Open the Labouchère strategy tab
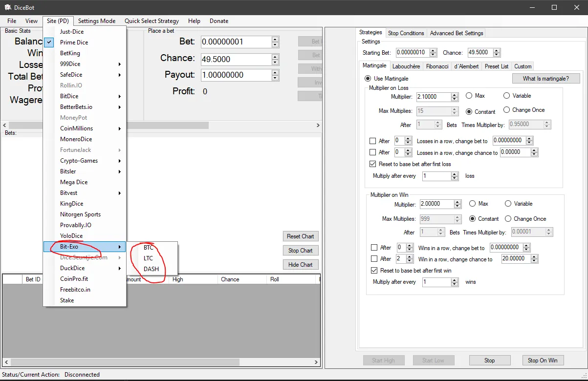 406,66
